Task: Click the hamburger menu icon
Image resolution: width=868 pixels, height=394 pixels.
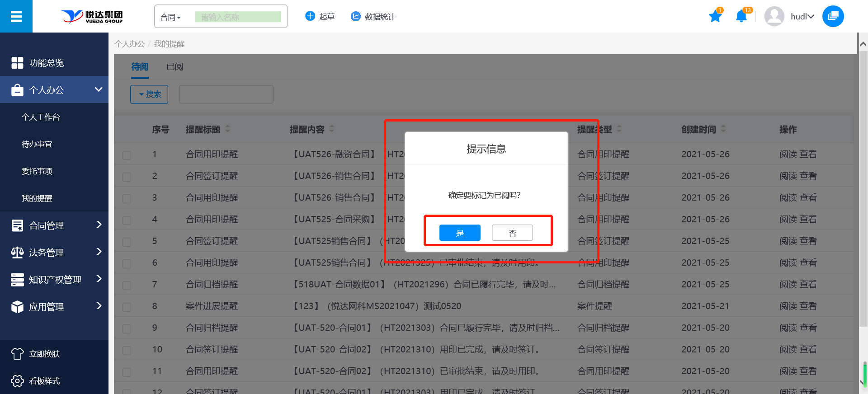Action: tap(16, 17)
